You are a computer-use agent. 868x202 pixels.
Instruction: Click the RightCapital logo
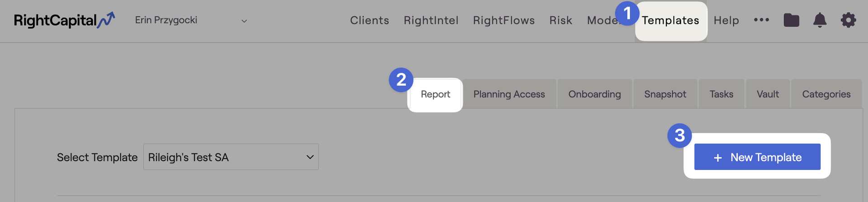[x=64, y=20]
